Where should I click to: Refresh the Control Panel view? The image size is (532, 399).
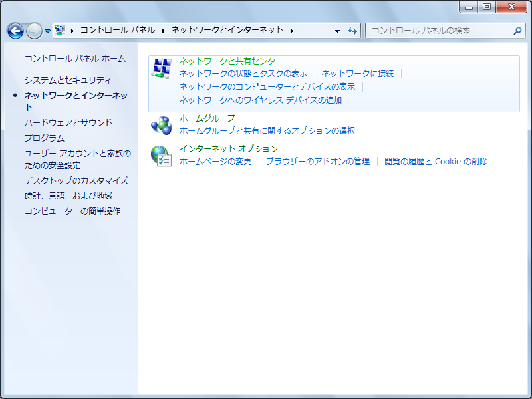352,31
